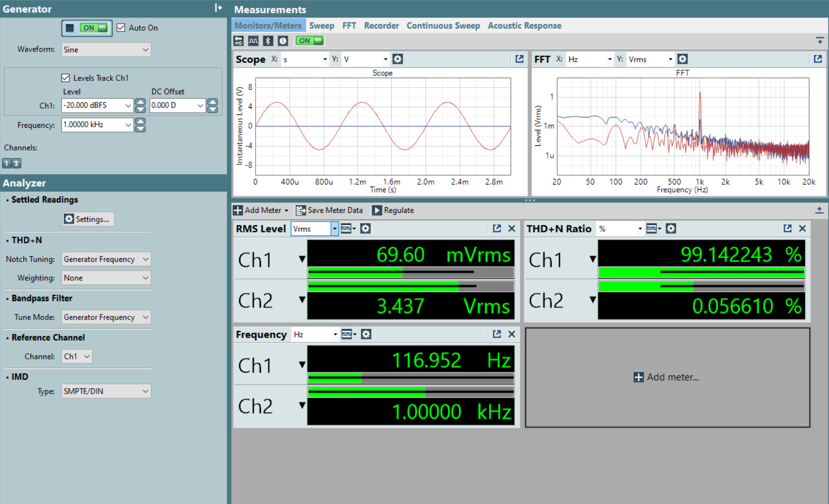Image resolution: width=829 pixels, height=504 pixels.
Task: Open the DC Offset dropdown
Action: 200,105
